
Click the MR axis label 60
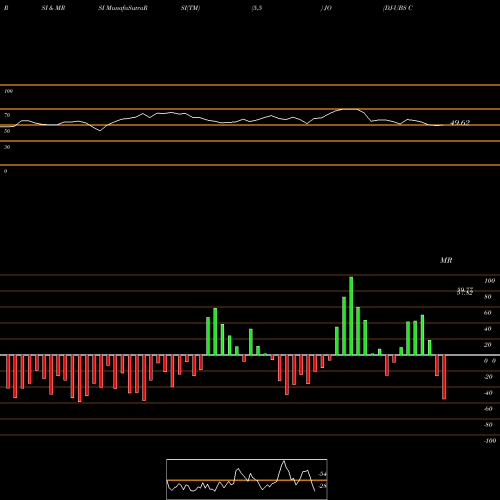click(x=488, y=313)
